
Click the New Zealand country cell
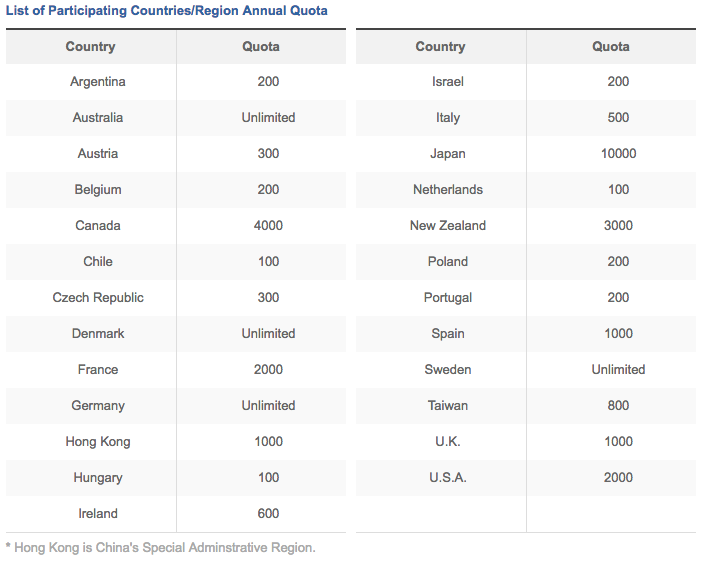click(x=448, y=225)
